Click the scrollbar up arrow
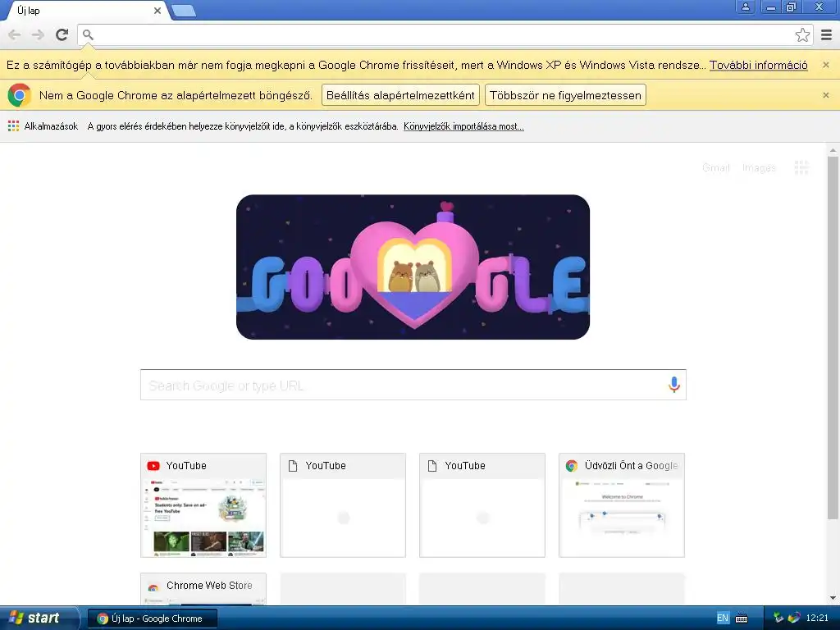This screenshot has height=630, width=840. (x=833, y=149)
